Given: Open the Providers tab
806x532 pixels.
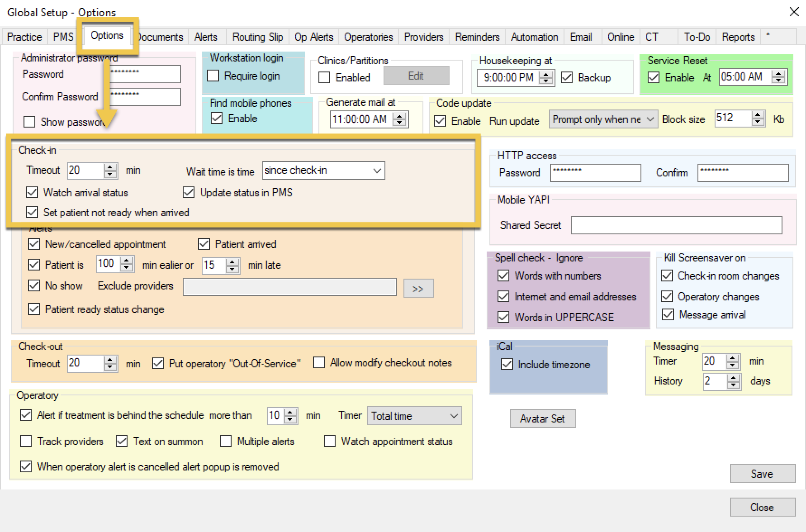Looking at the screenshot, I should (424, 37).
